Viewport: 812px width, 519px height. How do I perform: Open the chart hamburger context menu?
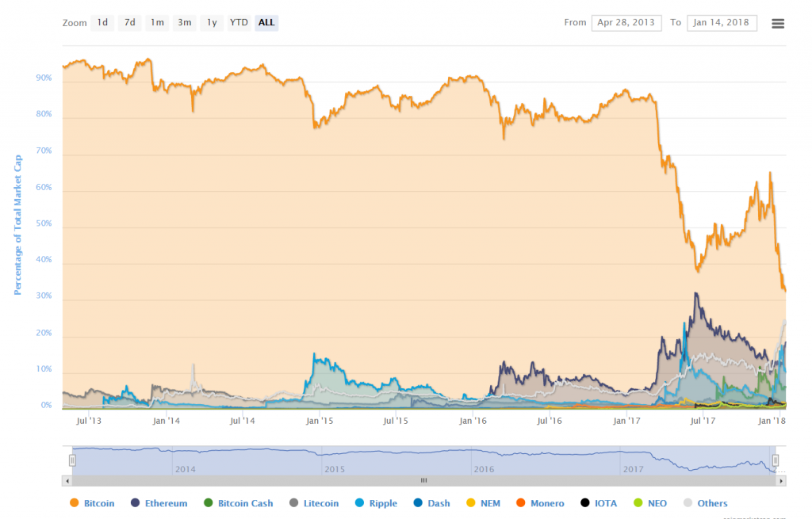[x=778, y=23]
